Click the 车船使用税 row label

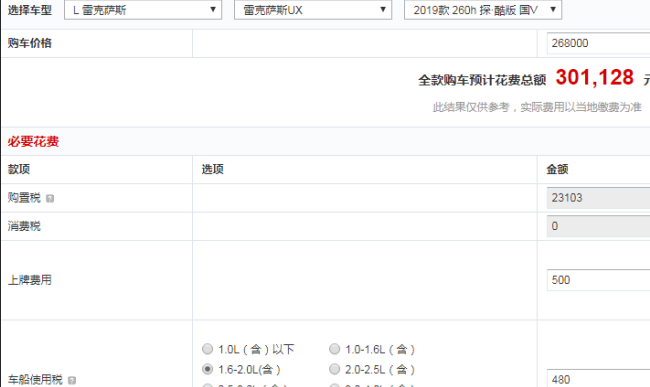[x=35, y=380]
